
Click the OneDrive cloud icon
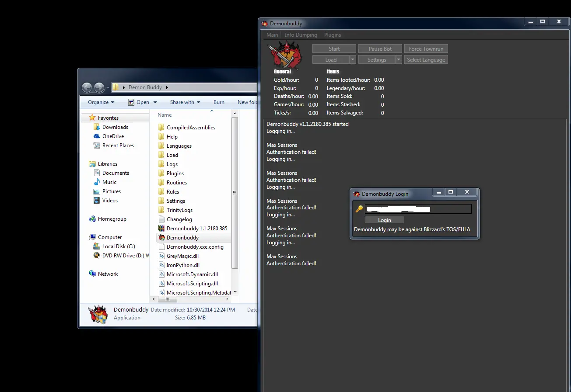click(97, 136)
